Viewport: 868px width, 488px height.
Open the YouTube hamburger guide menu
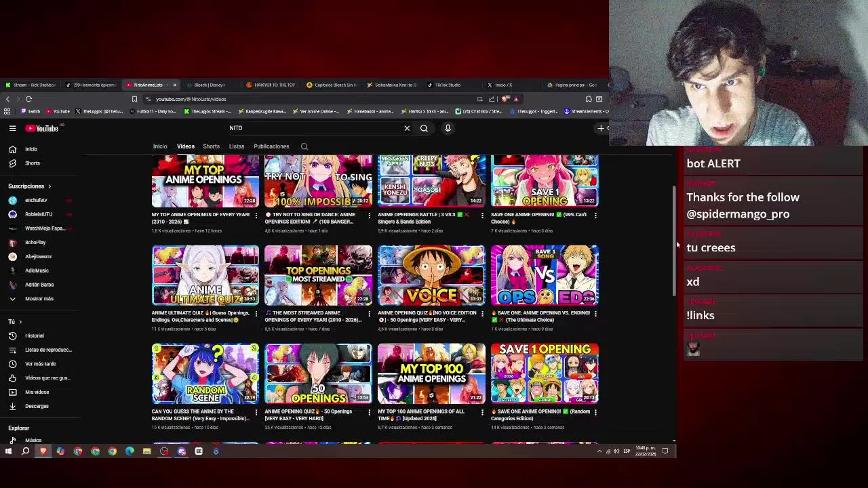pyautogui.click(x=12, y=128)
